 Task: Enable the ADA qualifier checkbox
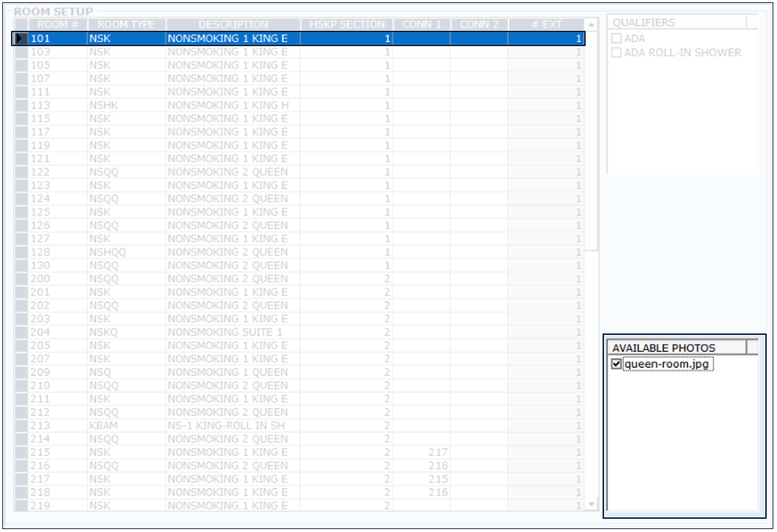(616, 39)
